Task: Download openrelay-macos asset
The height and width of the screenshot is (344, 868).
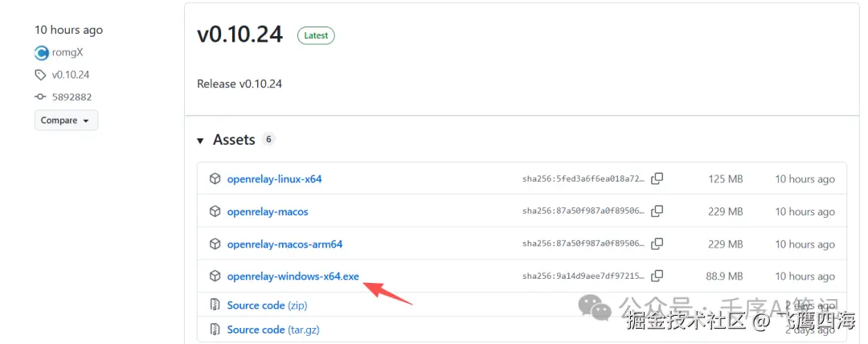Action: tap(268, 211)
